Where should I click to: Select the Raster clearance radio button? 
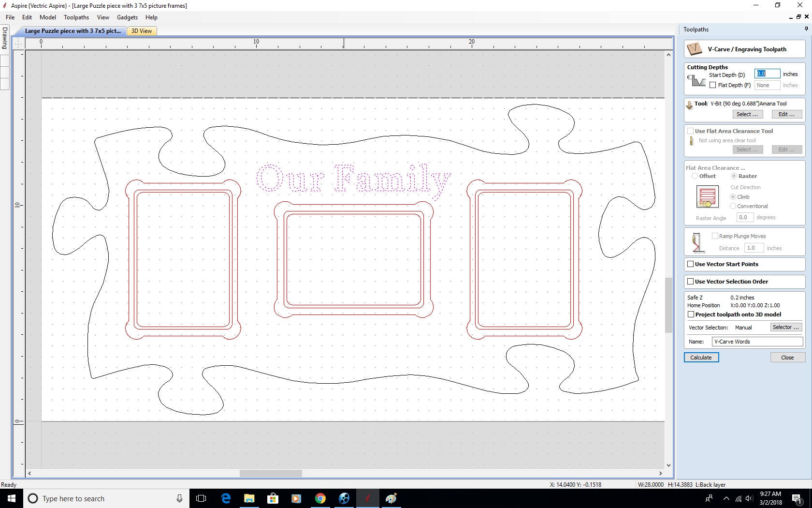click(x=734, y=176)
